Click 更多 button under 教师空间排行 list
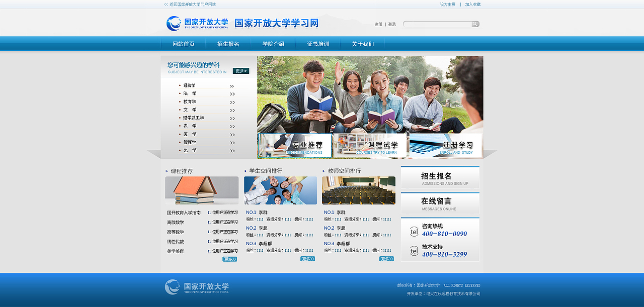The width and height of the screenshot is (644, 307). click(386, 259)
